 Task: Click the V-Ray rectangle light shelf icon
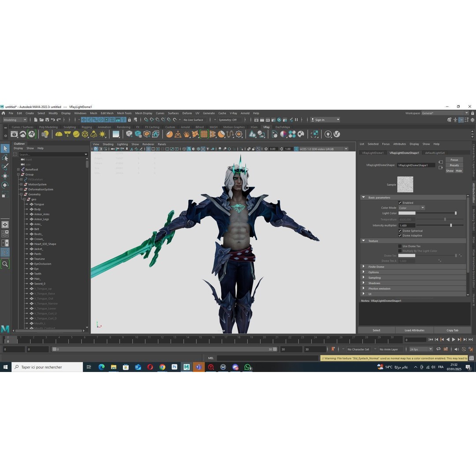point(67,134)
